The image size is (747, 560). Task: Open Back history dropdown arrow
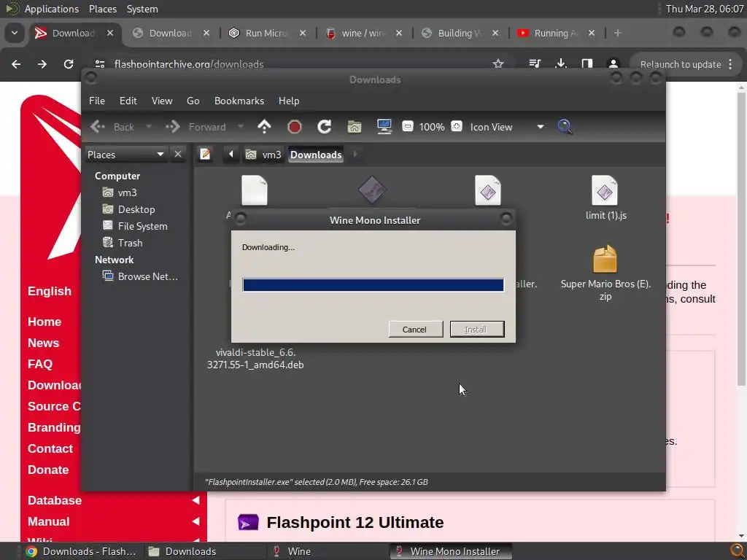[x=149, y=127]
